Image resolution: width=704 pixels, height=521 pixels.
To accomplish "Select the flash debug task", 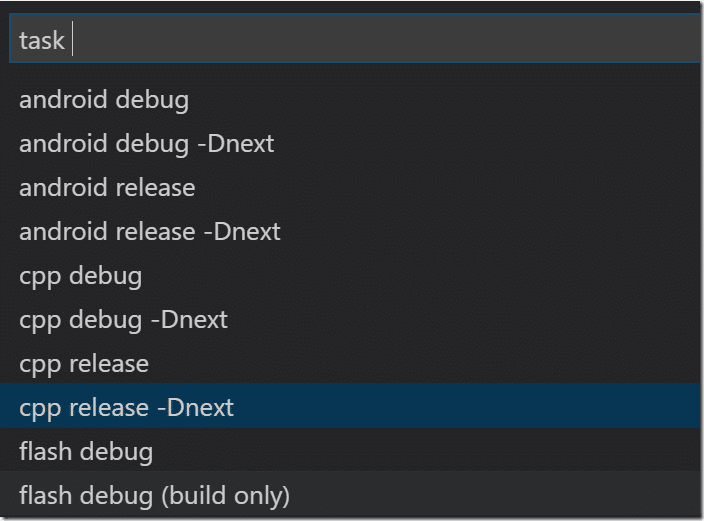I will point(350,450).
